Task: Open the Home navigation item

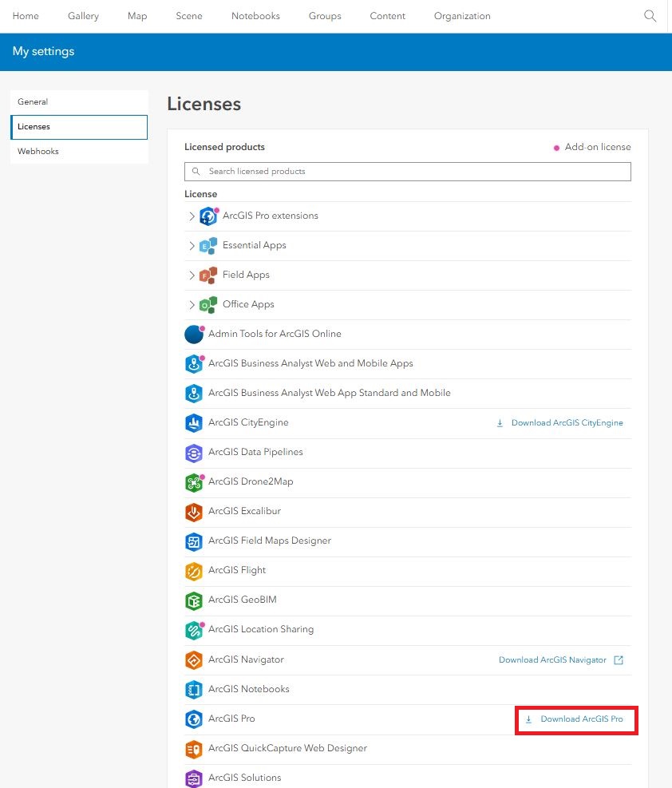Action: pos(26,16)
